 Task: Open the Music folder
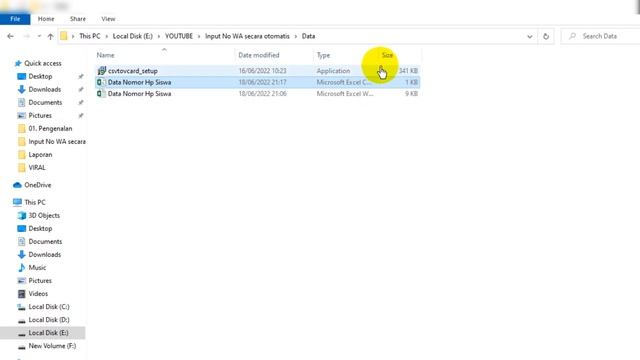tap(37, 267)
